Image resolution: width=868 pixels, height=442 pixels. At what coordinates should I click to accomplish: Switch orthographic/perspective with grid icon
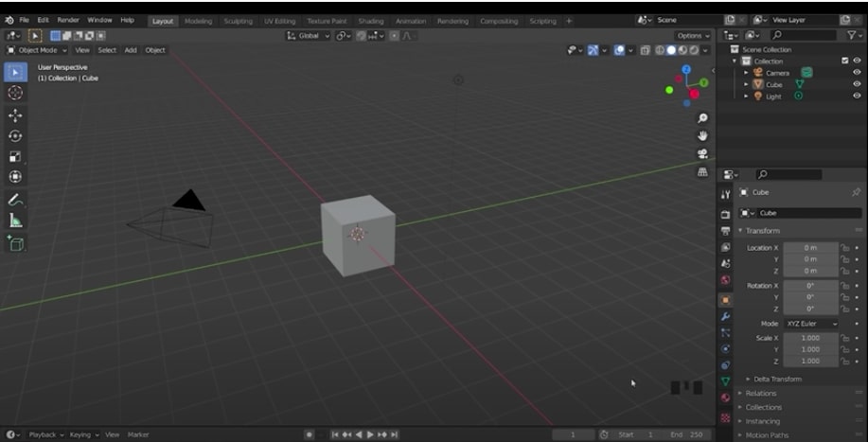[x=702, y=172]
